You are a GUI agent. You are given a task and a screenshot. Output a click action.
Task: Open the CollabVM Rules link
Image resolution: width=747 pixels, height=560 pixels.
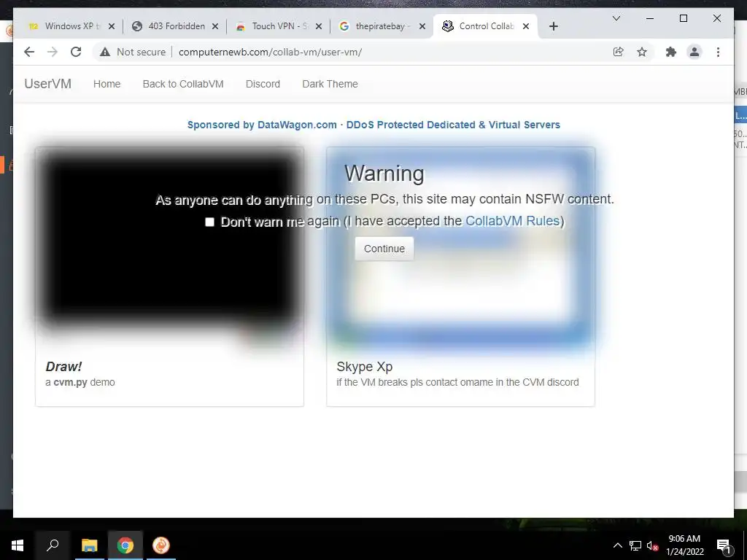coord(512,221)
